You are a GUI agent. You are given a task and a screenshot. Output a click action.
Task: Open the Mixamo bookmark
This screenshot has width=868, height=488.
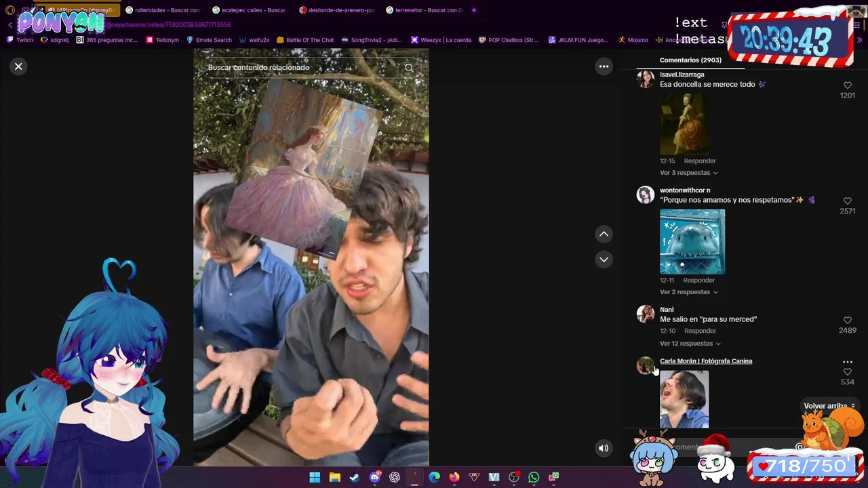(633, 40)
